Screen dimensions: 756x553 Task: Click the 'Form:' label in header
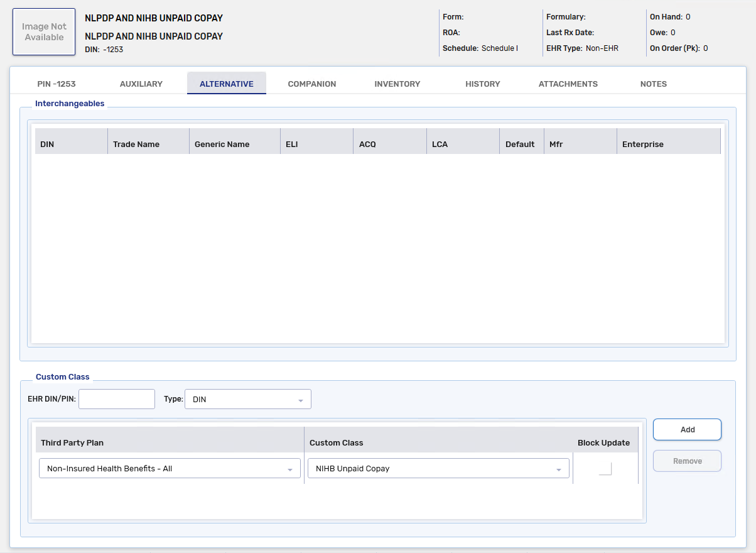[453, 17]
